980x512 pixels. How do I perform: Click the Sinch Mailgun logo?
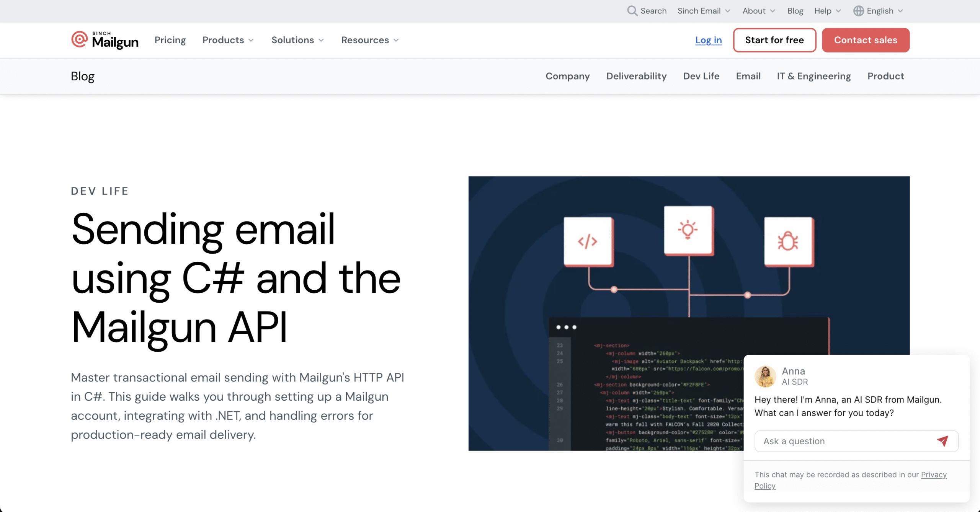pos(105,40)
